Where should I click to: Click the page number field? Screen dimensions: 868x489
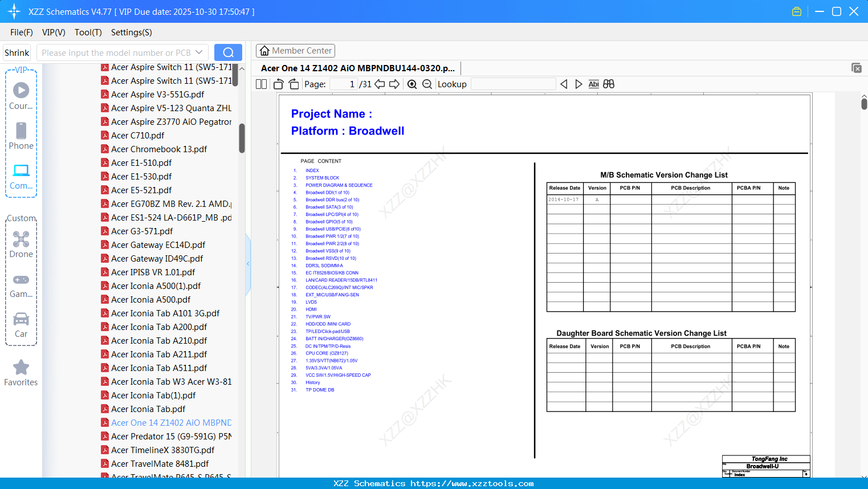344,84
